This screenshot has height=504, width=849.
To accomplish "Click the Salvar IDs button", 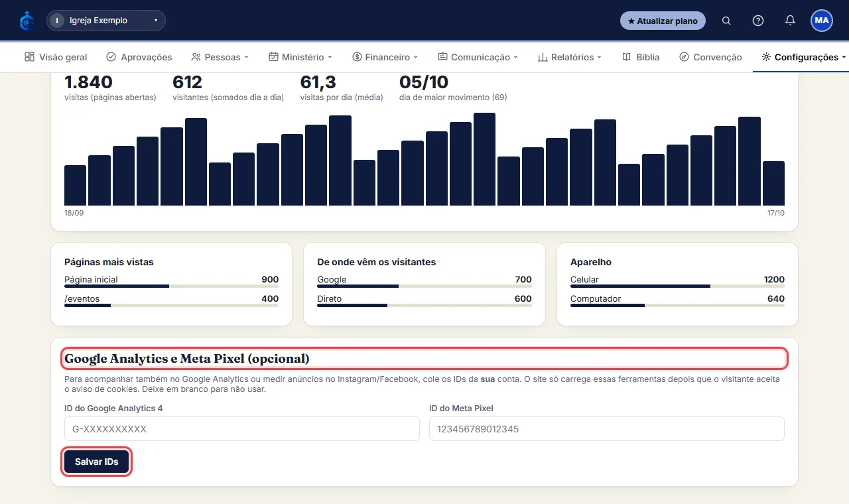I will coord(97,462).
